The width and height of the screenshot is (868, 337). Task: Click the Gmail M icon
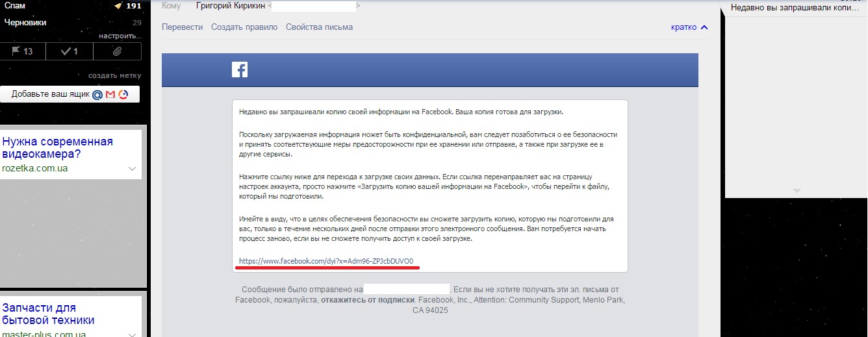click(x=110, y=95)
